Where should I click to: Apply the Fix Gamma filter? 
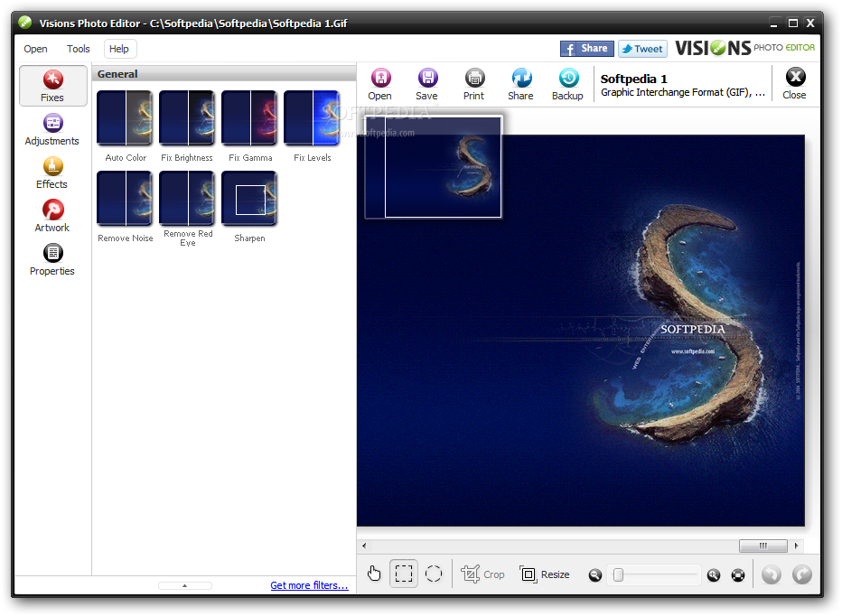click(249, 118)
